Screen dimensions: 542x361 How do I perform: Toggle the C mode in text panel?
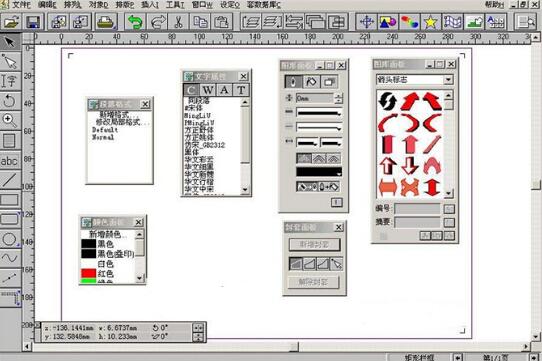pos(191,90)
